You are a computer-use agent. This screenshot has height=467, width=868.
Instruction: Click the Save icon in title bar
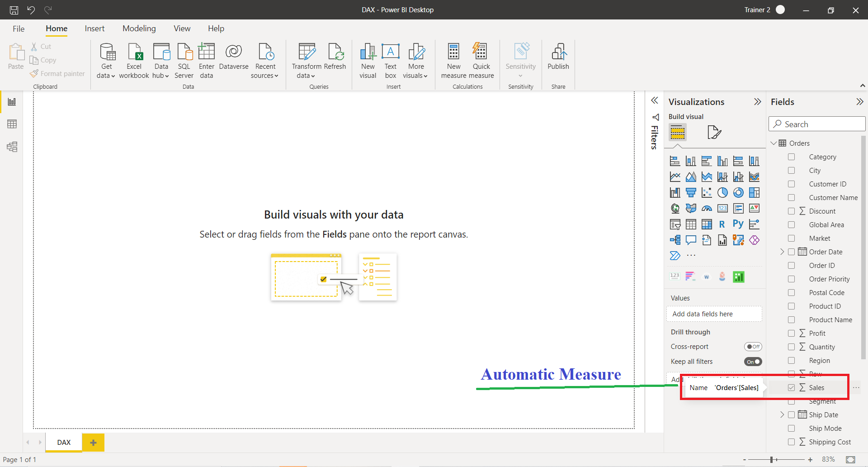tap(14, 10)
